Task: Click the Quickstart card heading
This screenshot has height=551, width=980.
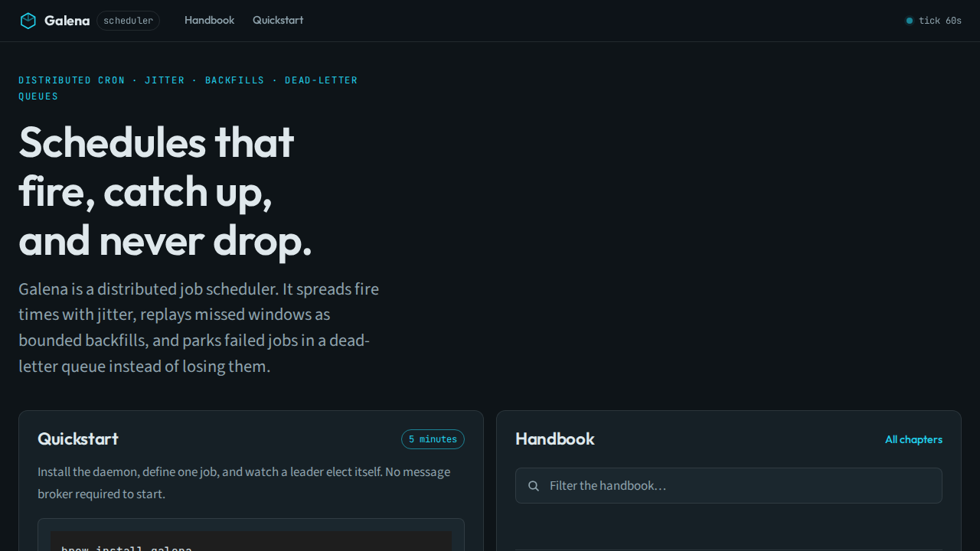Action: tap(78, 439)
